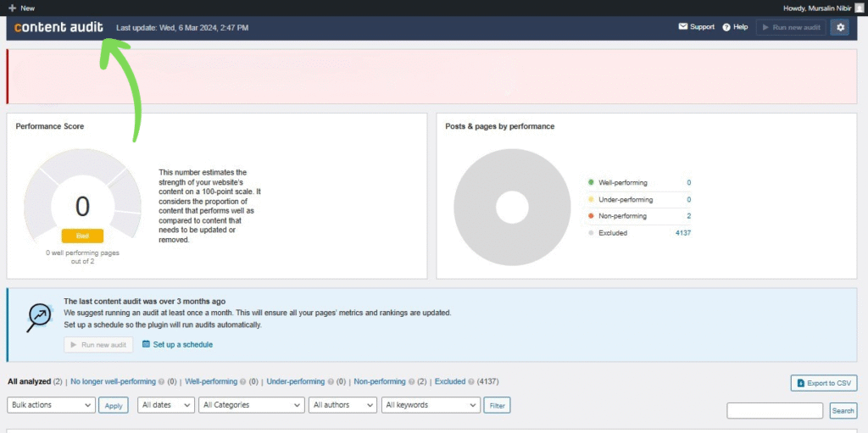868x433 pixels.
Task: Open the Support link
Action: [703, 26]
